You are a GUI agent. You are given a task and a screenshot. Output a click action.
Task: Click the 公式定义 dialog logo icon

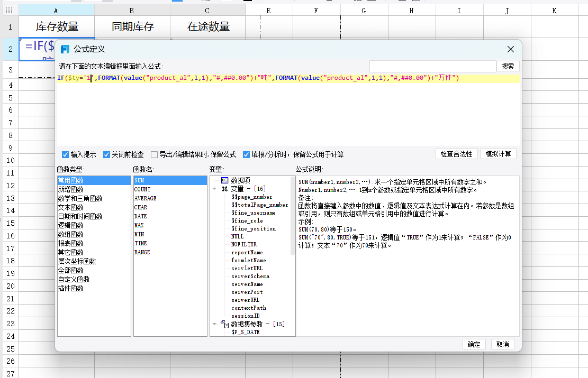65,49
